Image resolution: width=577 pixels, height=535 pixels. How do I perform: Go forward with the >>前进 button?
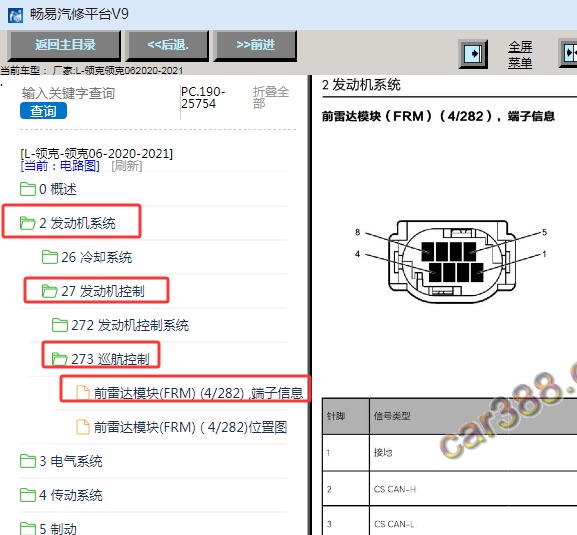[255, 45]
